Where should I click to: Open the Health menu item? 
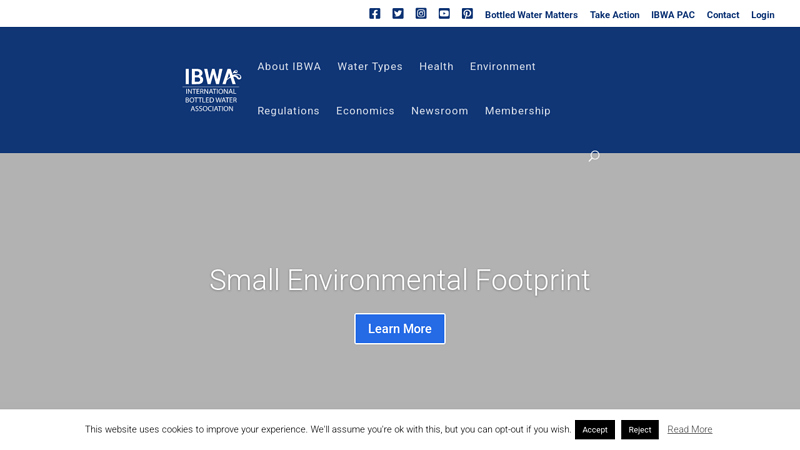pyautogui.click(x=436, y=66)
